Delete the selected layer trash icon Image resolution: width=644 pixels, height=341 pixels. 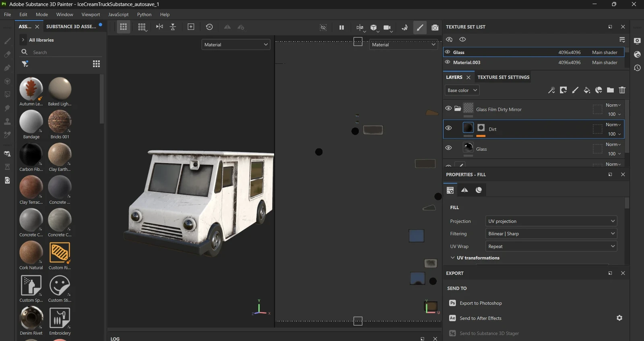point(622,90)
